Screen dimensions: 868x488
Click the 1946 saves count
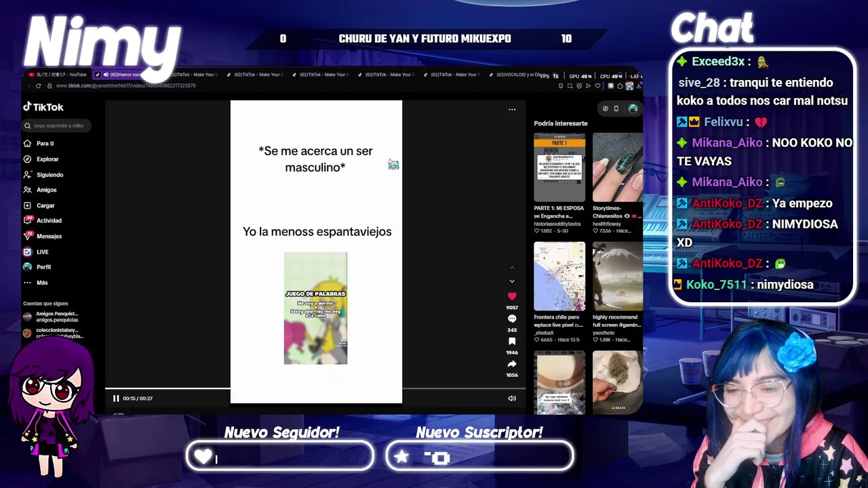coord(512,352)
